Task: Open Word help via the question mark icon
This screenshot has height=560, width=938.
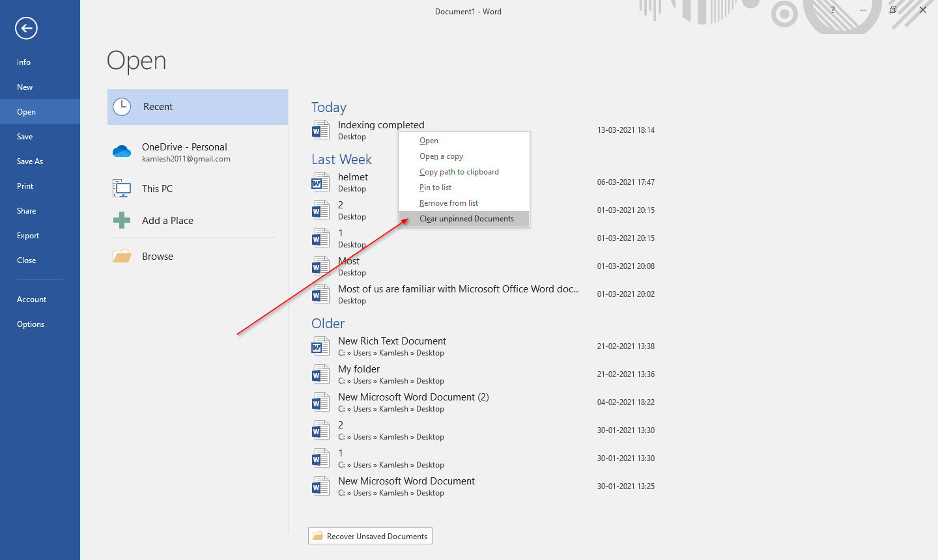Action: 832,10
